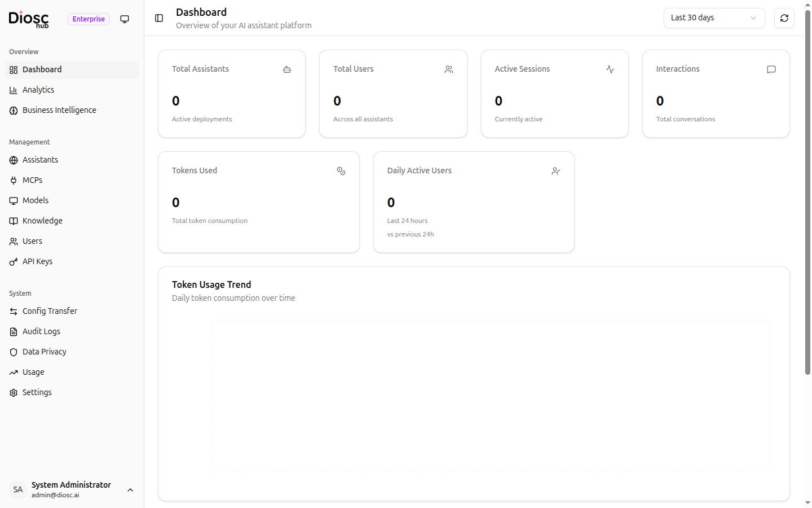Click the MCPs plug icon

(14, 181)
